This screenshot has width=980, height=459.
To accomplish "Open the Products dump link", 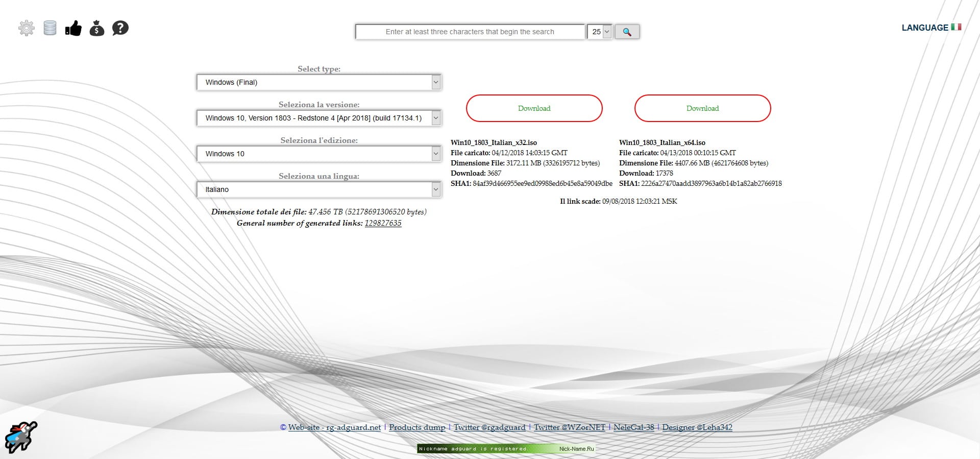I will (x=417, y=427).
